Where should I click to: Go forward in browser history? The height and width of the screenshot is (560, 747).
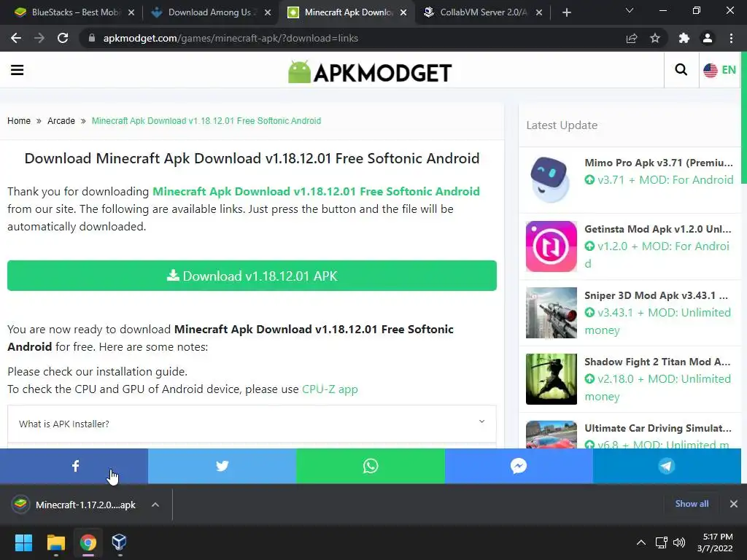39,38
